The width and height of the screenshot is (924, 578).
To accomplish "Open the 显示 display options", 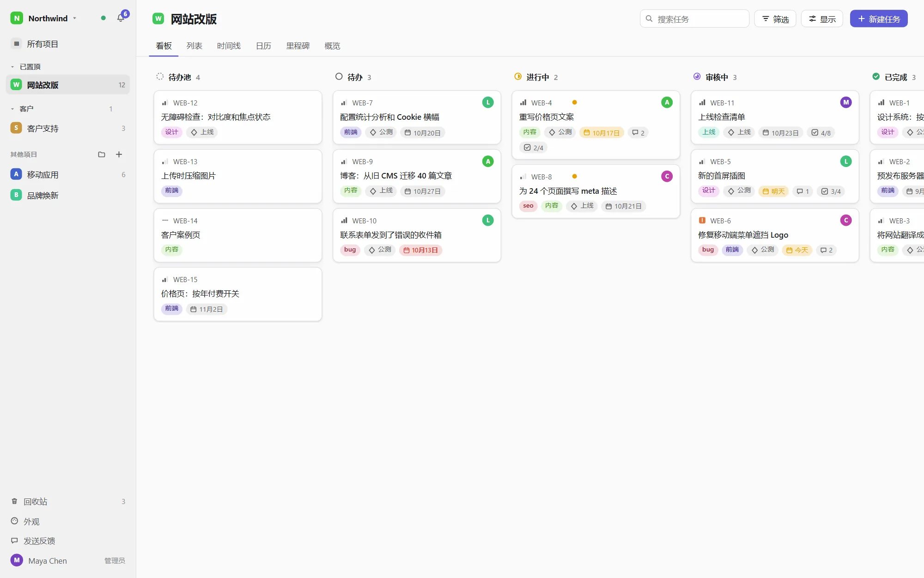I will click(x=822, y=19).
